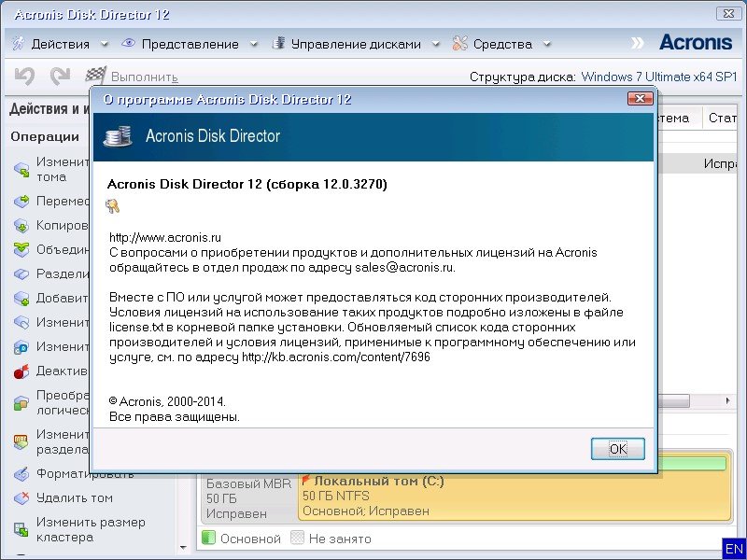Click the Не занято legend swatch
This screenshot has height=560, width=747.
point(297,538)
